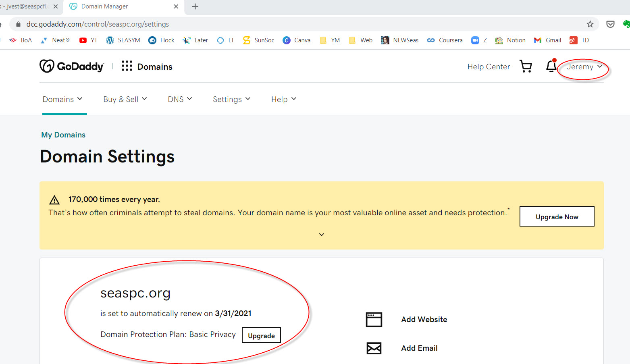Open the Buy & Sell dropdown
Viewport: 630px width, 364px height.
[x=125, y=99]
